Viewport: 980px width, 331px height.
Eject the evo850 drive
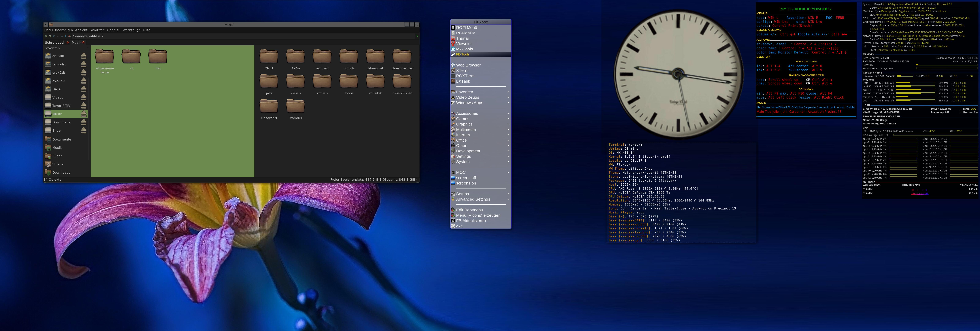coord(84,81)
